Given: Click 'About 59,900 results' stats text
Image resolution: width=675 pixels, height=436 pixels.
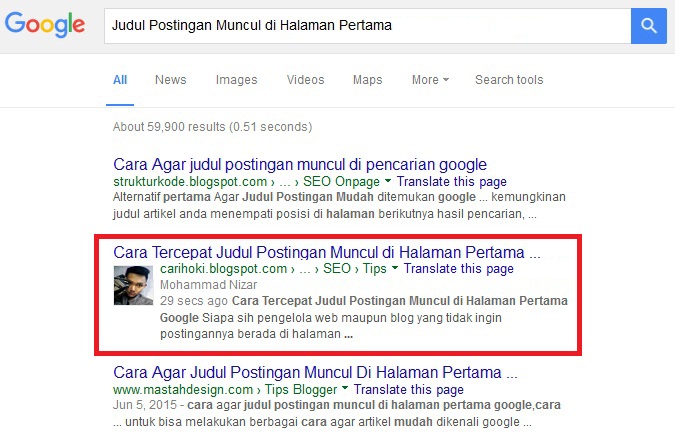Looking at the screenshot, I should pyautogui.click(x=213, y=127).
